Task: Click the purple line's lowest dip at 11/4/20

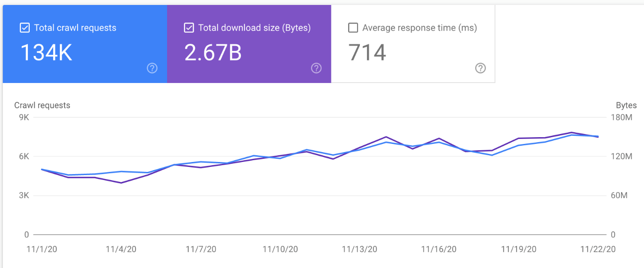Action: pos(121,183)
